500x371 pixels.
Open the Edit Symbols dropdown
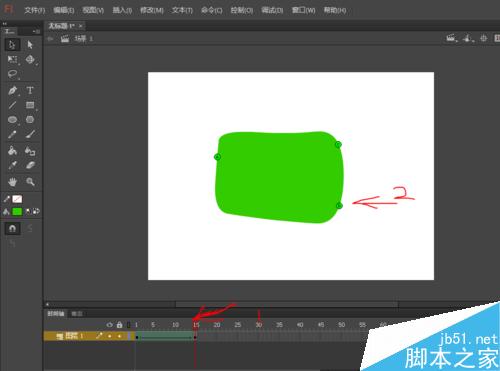tap(468, 38)
